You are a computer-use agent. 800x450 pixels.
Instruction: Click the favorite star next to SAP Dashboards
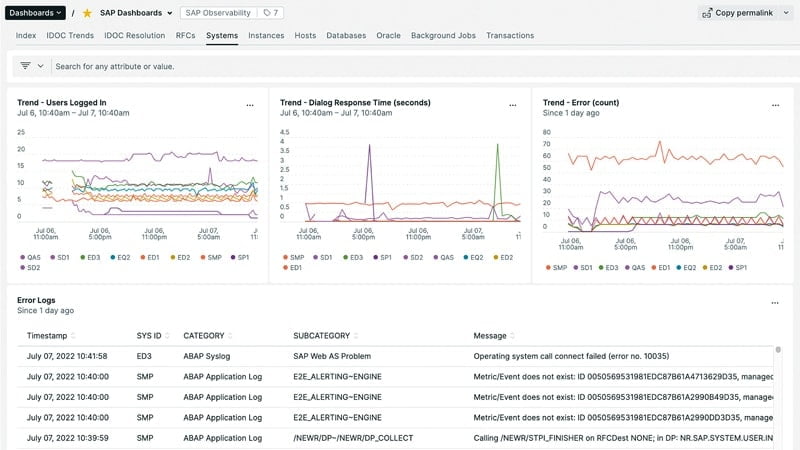point(86,13)
